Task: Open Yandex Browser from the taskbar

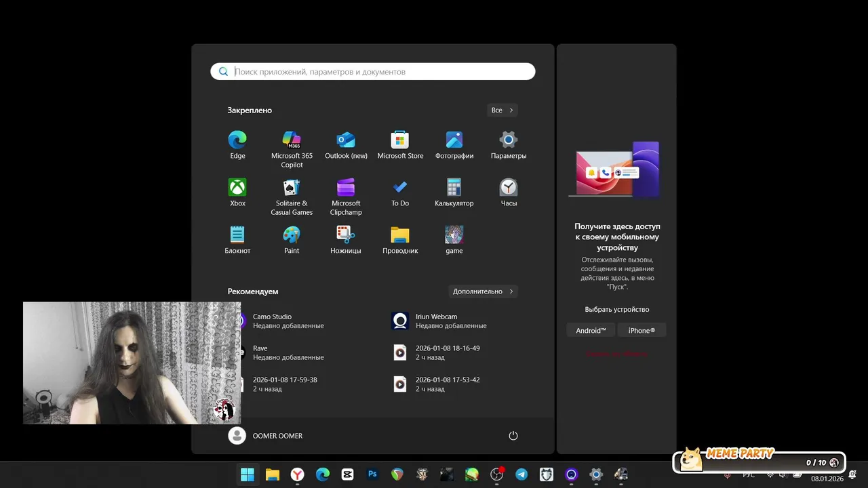Action: (x=298, y=474)
